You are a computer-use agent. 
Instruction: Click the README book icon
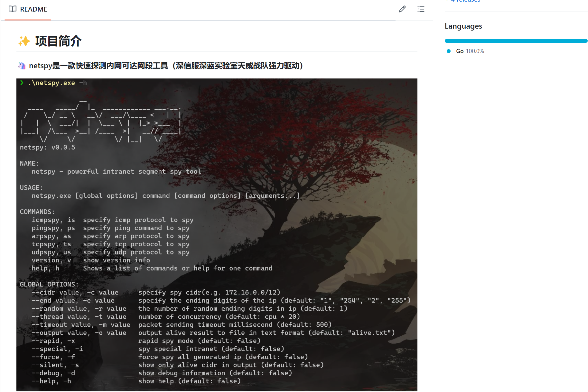tap(13, 9)
